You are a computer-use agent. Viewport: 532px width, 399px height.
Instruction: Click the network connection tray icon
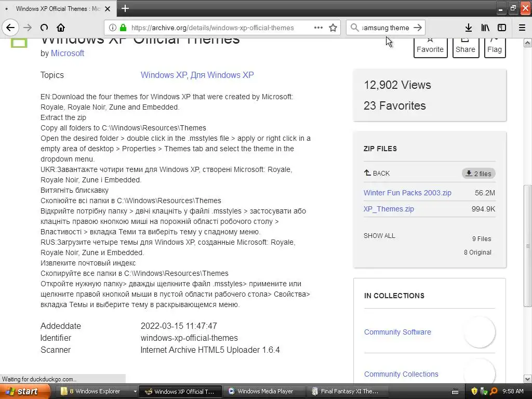pos(484,391)
